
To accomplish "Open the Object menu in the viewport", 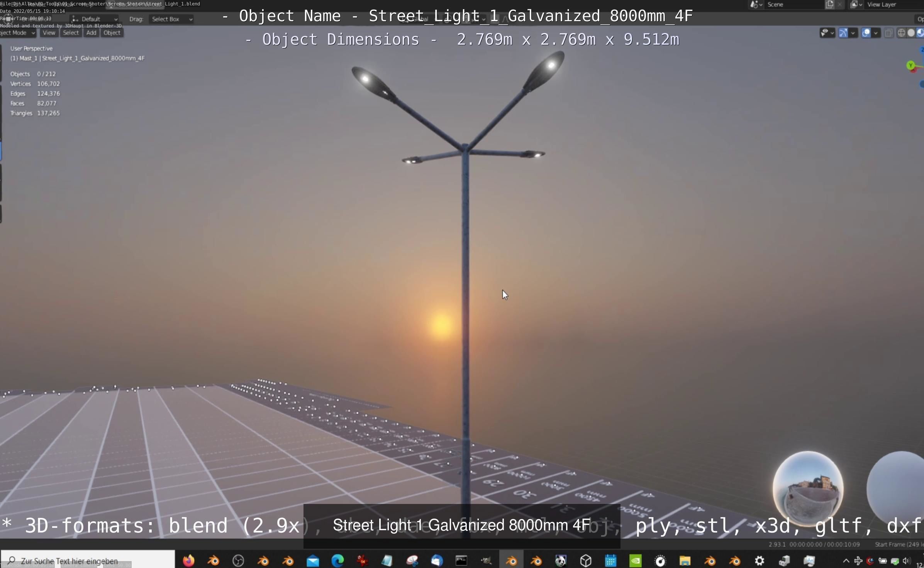I will click(x=112, y=33).
